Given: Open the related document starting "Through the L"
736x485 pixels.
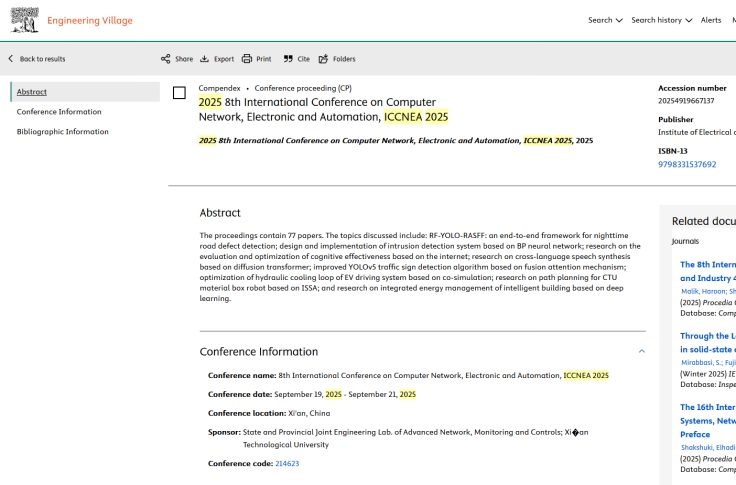Looking at the screenshot, I should [x=706, y=336].
